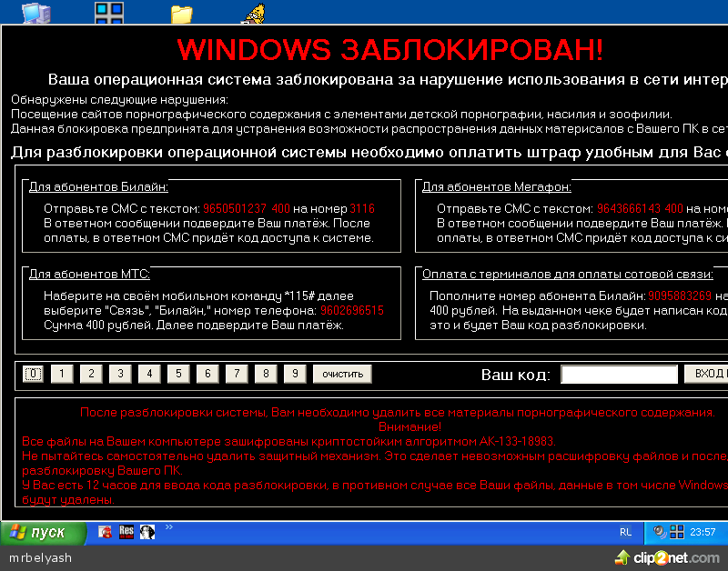This screenshot has height=571, width=728.
Task: Click the red phone number 9602696515
Action: point(352,310)
